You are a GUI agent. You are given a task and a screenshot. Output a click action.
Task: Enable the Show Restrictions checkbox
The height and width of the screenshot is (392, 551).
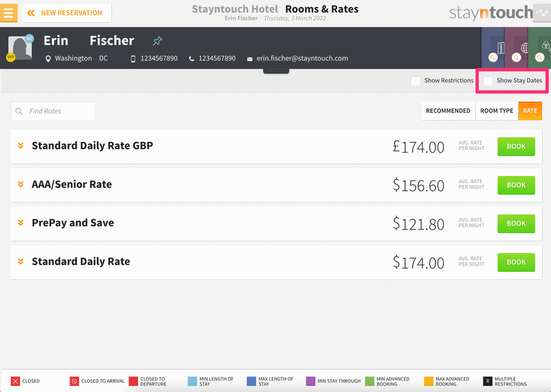[416, 81]
